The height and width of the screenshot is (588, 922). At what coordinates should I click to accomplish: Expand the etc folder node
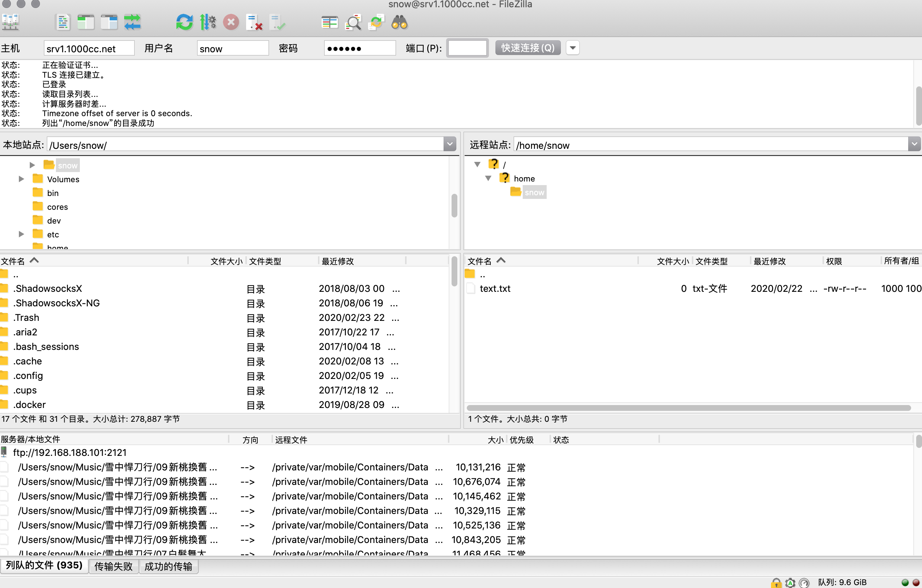[x=21, y=234]
